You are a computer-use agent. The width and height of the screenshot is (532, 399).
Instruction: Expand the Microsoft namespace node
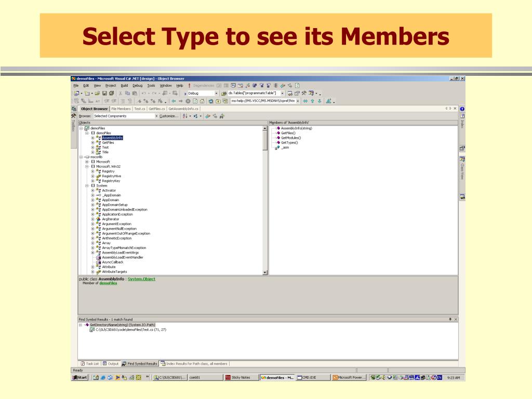pos(87,162)
